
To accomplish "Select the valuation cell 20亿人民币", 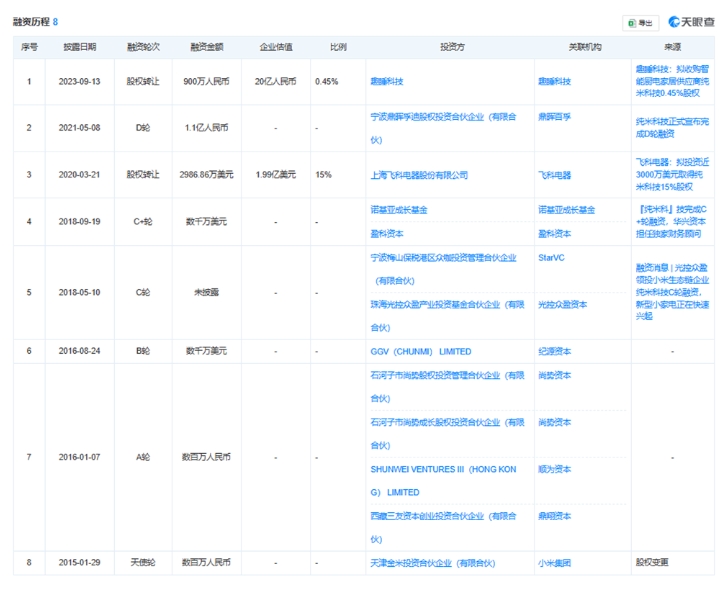I will tap(276, 82).
